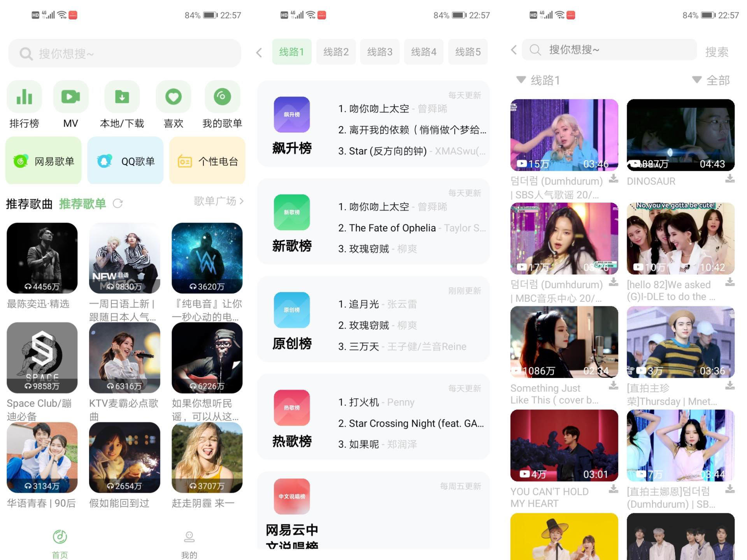Open 我的歌单 playlist disc icon
Viewport: 747px width, 560px height.
pyautogui.click(x=222, y=97)
